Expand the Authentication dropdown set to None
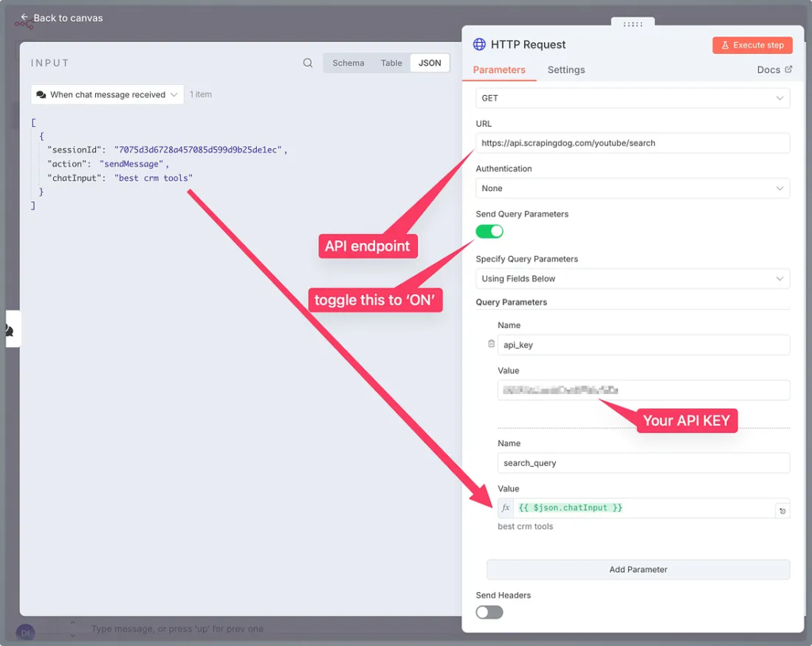The image size is (812, 646). coord(632,189)
